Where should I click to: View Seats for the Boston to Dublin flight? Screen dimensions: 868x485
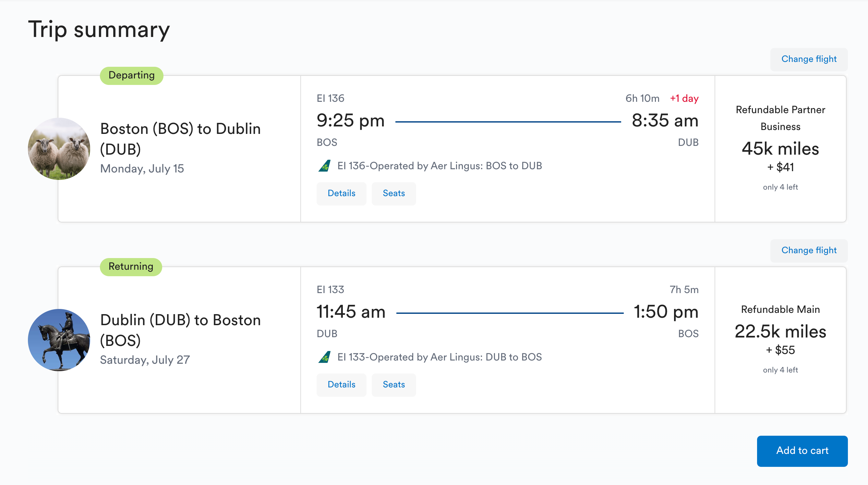tap(393, 193)
